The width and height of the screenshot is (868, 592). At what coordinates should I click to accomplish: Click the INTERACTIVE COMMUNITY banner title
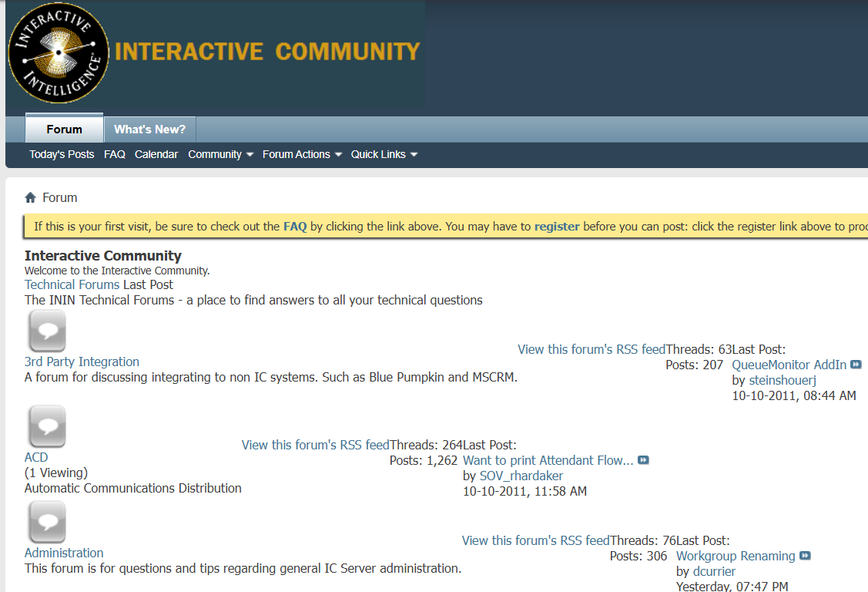(267, 52)
